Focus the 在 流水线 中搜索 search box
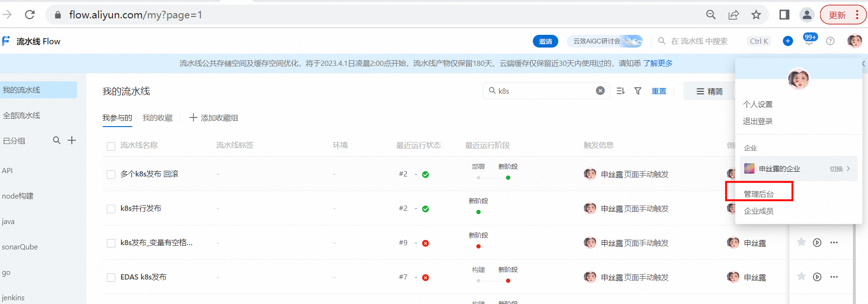Screen dimensions: 868x304 tap(699, 41)
